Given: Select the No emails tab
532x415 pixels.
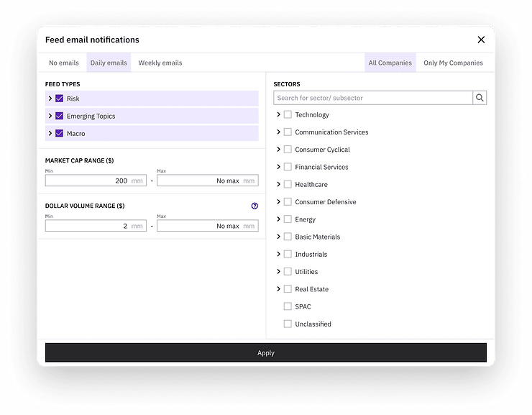Looking at the screenshot, I should click(x=64, y=63).
